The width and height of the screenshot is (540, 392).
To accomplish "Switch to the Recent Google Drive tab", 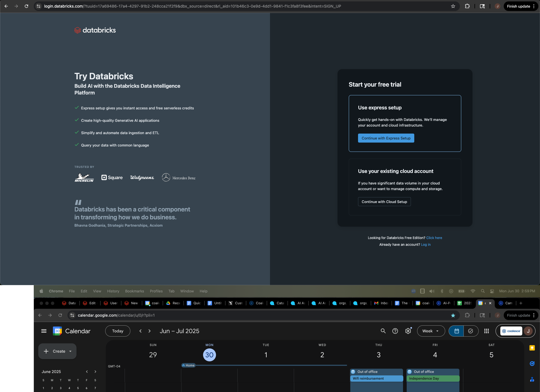I will pyautogui.click(x=173, y=303).
